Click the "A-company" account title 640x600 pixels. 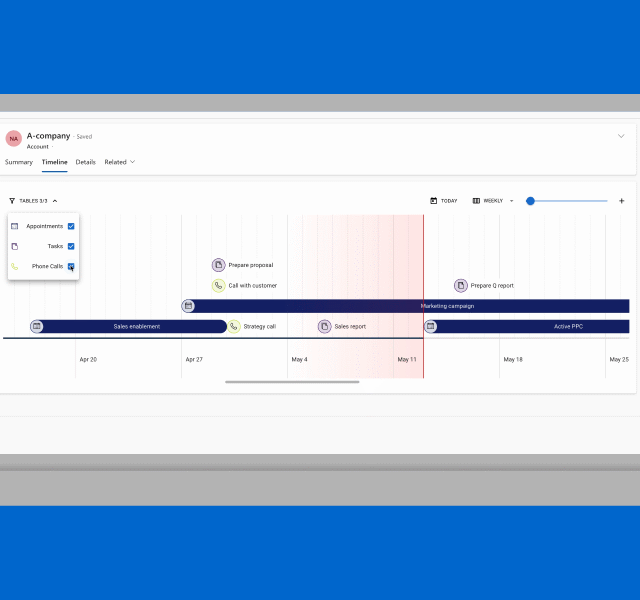click(x=49, y=136)
